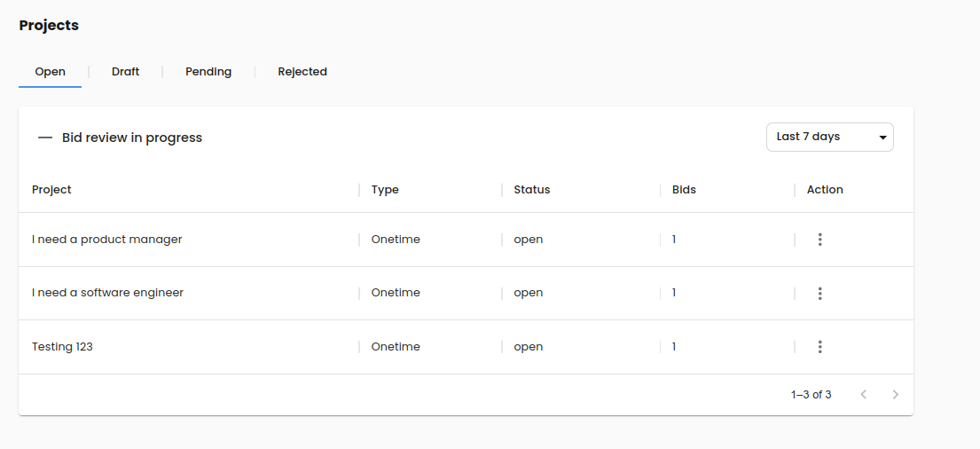Open actions menu for software engineer project
980x449 pixels.
(x=819, y=294)
